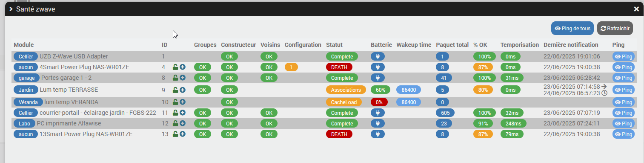Ping the lum temp VERANDA module

point(623,102)
